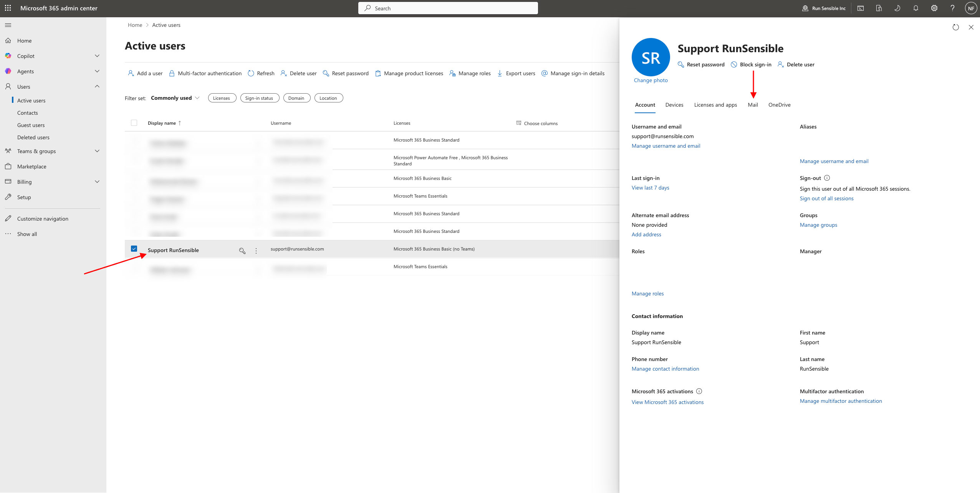Open Multi-factor authentication from toolbar
The height and width of the screenshot is (493, 980).
[205, 73]
